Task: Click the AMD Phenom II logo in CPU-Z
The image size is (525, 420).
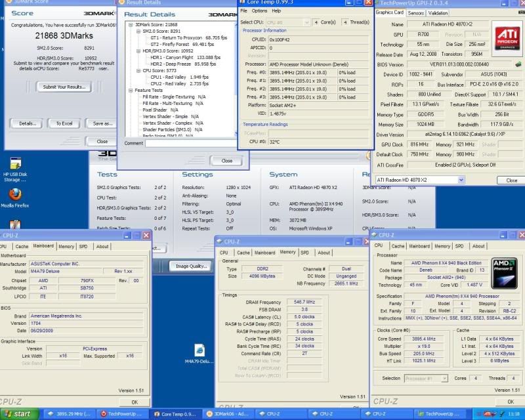Action: click(x=504, y=273)
